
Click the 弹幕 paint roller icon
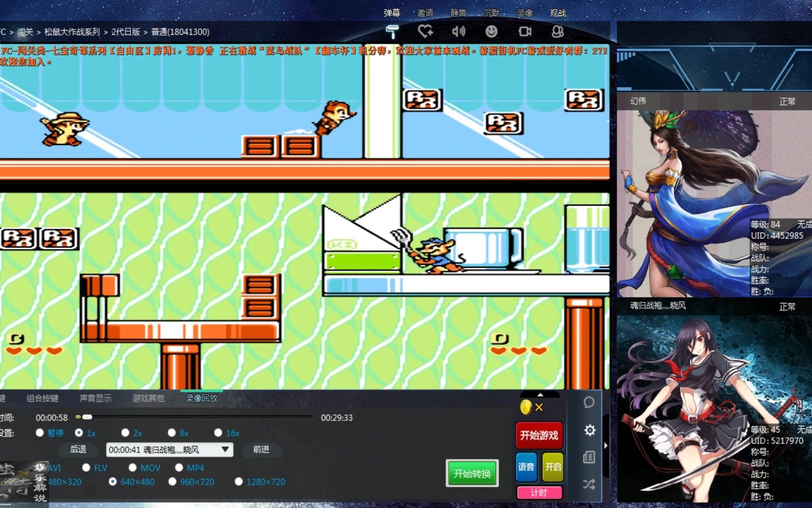click(x=392, y=32)
